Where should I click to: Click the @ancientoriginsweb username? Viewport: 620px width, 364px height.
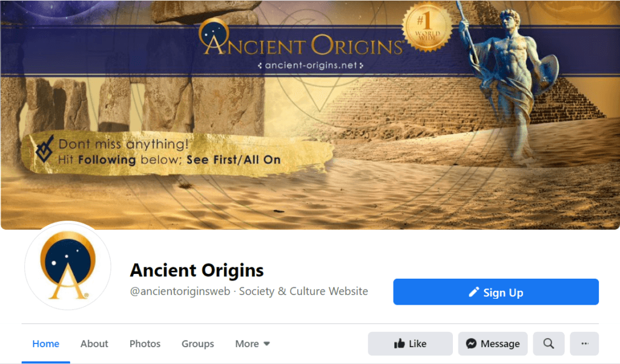pyautogui.click(x=180, y=291)
